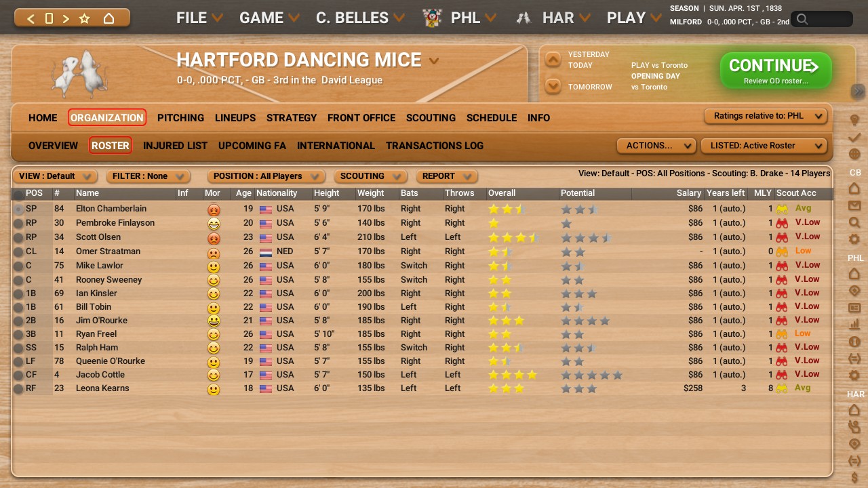Screen dimensions: 868x488
Task: Open the TRANSACTIONS LOG tab
Action: (x=435, y=146)
